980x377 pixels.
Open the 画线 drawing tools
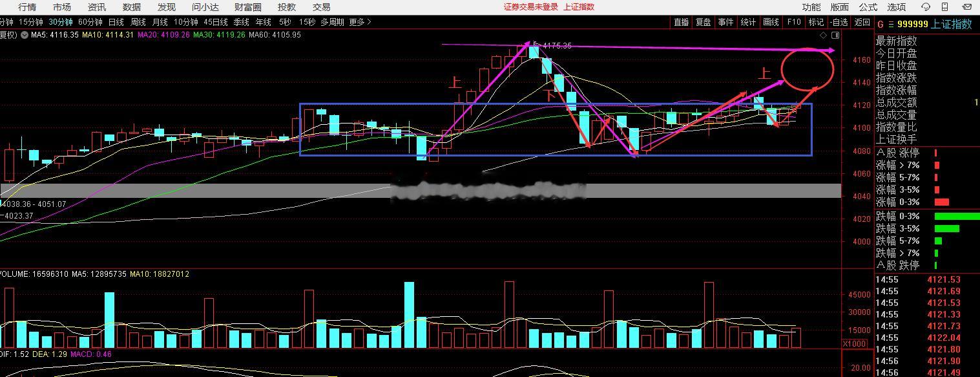point(771,22)
